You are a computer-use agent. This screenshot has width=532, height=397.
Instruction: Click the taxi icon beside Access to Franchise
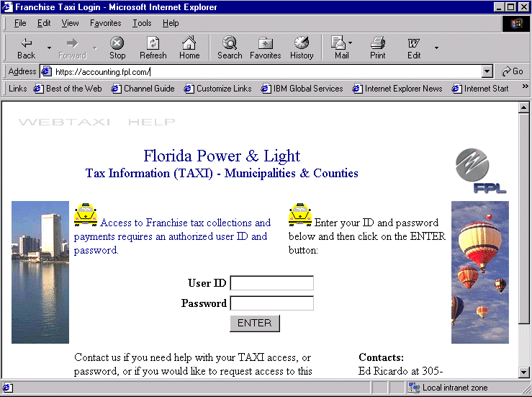coord(86,215)
